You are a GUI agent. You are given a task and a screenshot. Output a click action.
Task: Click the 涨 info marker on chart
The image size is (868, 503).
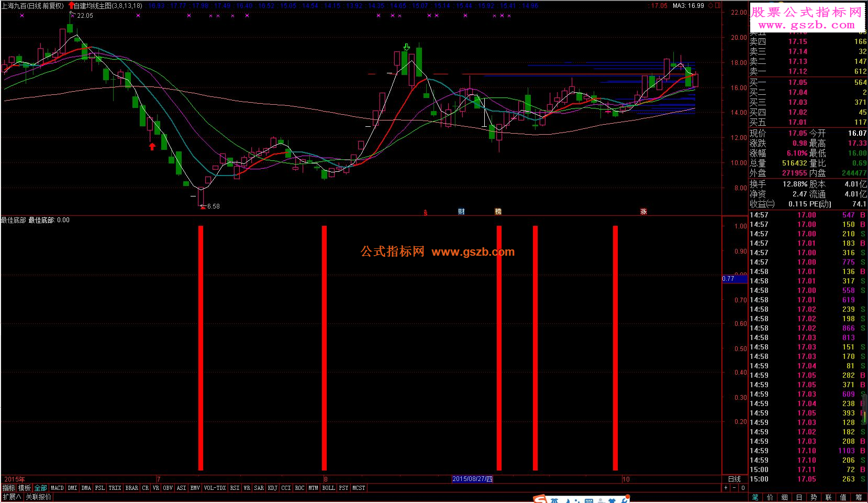(643, 211)
